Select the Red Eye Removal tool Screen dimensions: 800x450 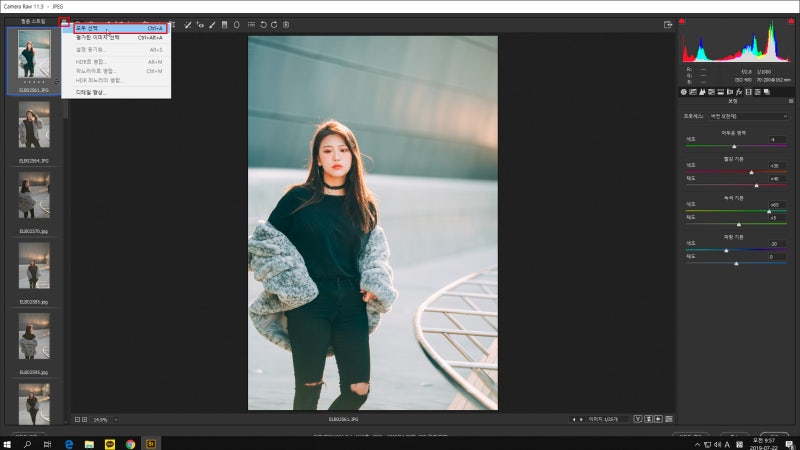[x=200, y=24]
